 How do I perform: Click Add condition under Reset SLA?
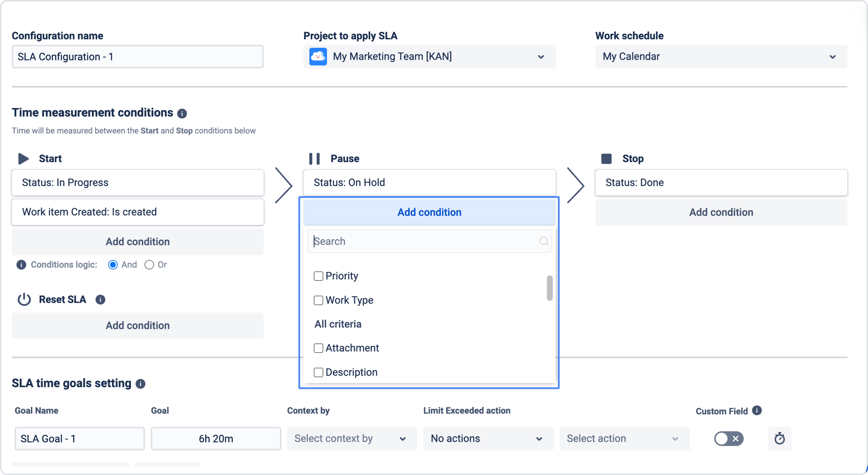point(137,325)
